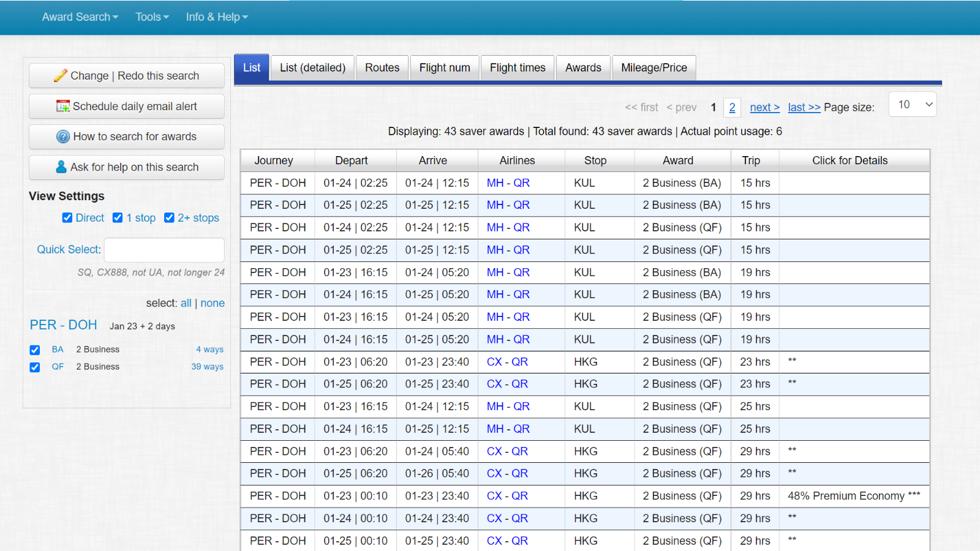Click person icon on Ask for help
Screen dimensions: 980x551
pos(61,167)
